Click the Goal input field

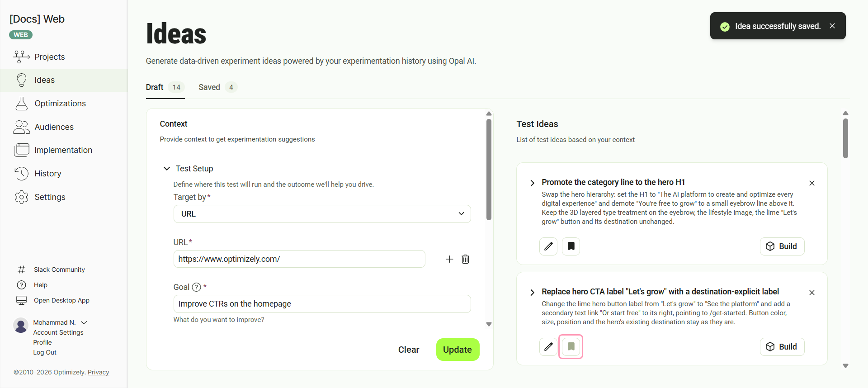click(322, 304)
